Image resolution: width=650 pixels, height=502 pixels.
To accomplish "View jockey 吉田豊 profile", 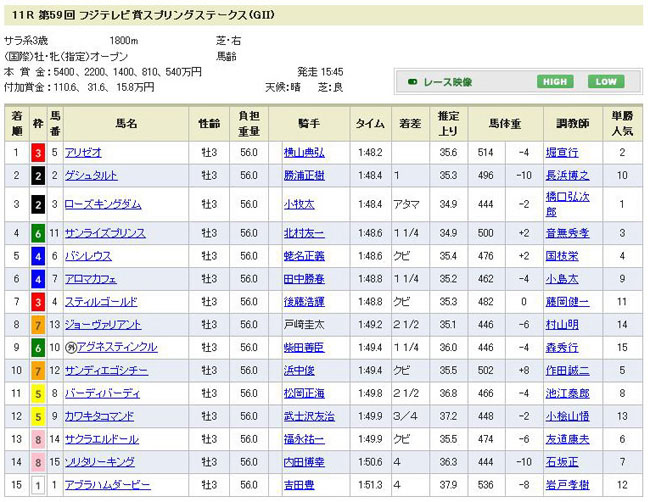I will [298, 484].
